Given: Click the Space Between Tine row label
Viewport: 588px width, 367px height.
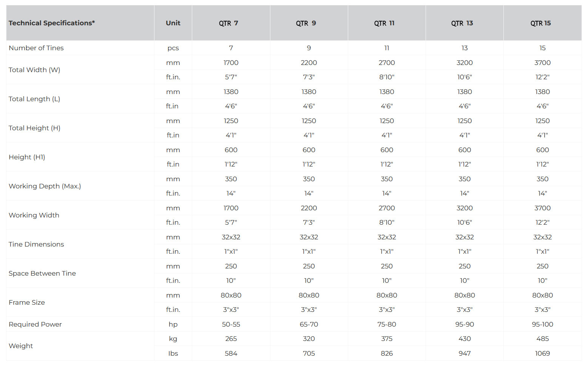Looking at the screenshot, I should (x=42, y=273).
